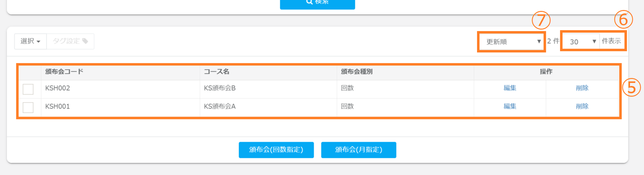The image size is (644, 175).
Task: Click the 操作 column header
Action: pos(546,72)
